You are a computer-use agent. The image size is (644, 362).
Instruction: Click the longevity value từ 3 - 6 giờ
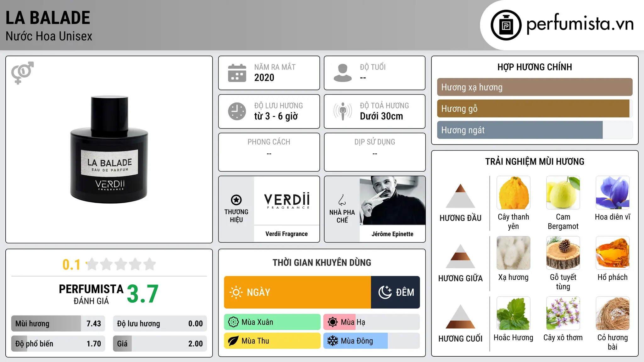point(276,116)
